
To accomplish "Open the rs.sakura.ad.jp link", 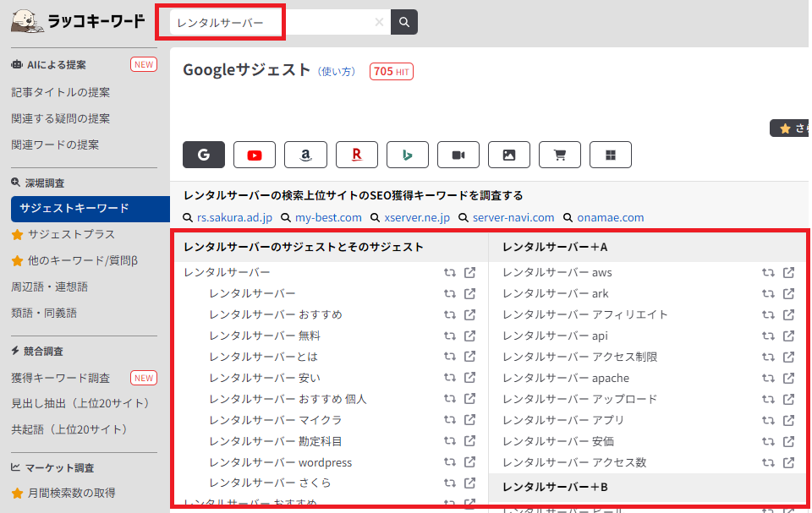I will (x=234, y=218).
